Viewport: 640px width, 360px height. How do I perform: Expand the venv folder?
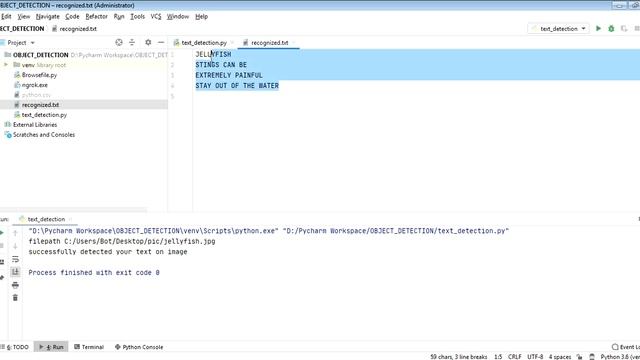[6, 65]
